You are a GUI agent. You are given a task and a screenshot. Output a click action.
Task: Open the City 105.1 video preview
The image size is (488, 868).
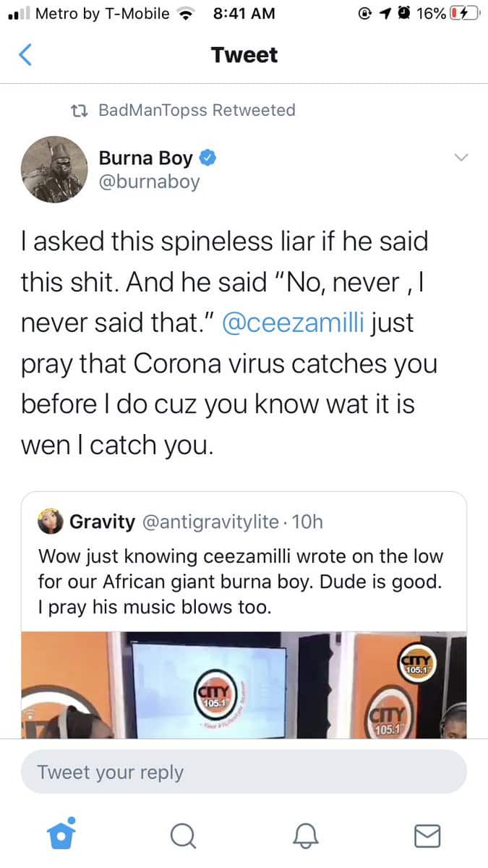click(244, 684)
